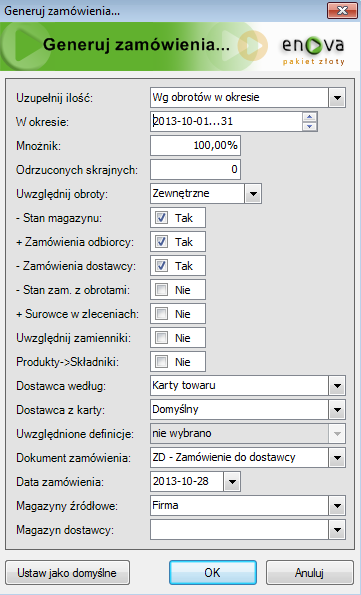Image resolution: width=361 pixels, height=595 pixels.
Task: Check the Surowce w zleceniach option
Action: 161,314
